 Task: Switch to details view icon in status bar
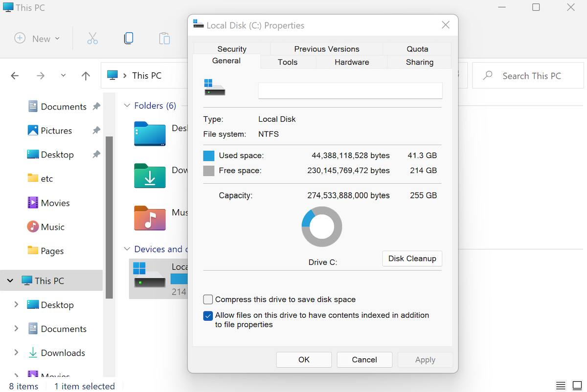coord(561,386)
